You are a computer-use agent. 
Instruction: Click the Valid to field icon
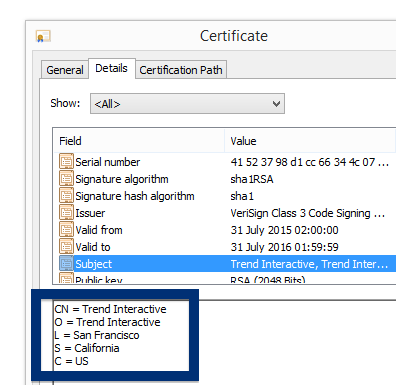pyautogui.click(x=66, y=247)
